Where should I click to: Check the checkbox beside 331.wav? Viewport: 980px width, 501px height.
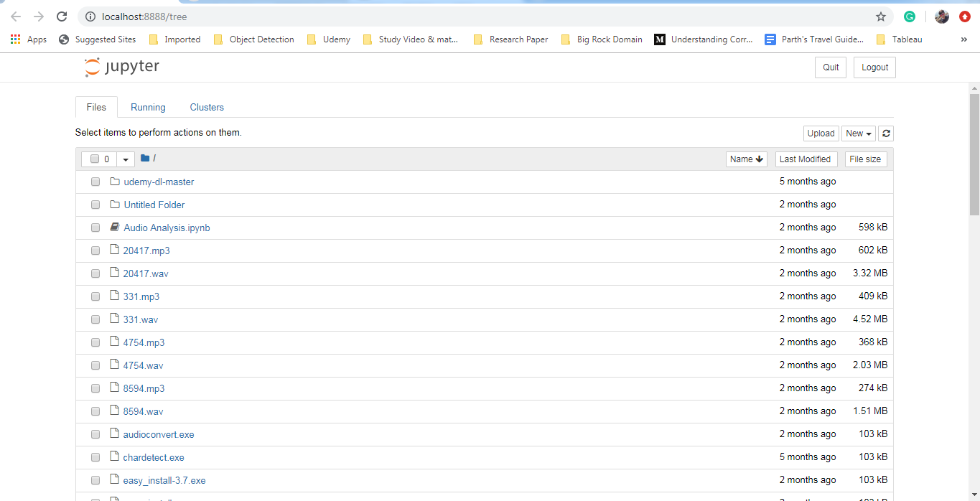(x=95, y=319)
